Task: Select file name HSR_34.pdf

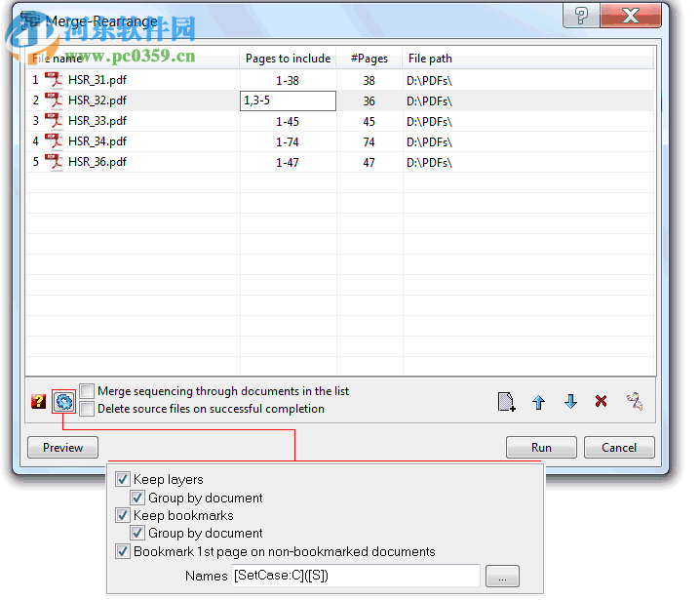Action: [x=97, y=141]
